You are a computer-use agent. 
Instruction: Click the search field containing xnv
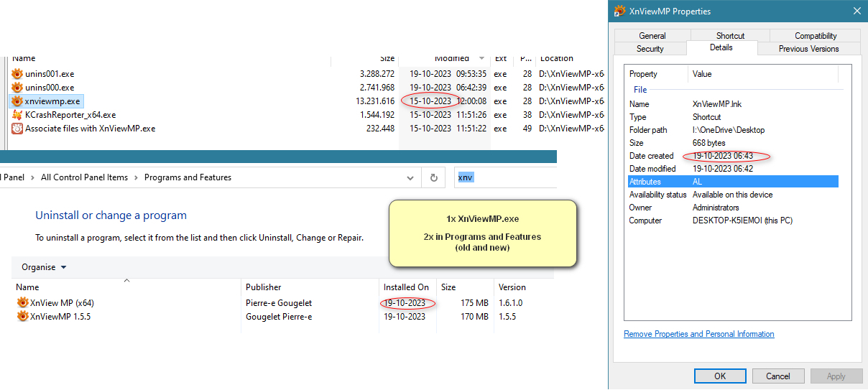click(x=505, y=177)
